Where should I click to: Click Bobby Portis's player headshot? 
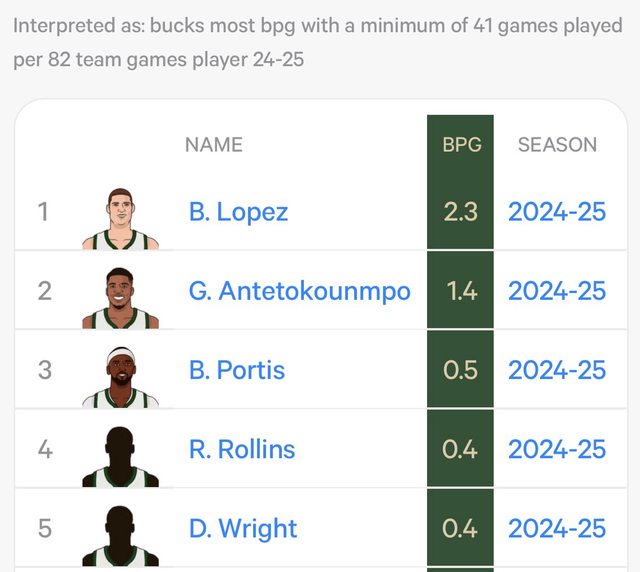[120, 375]
